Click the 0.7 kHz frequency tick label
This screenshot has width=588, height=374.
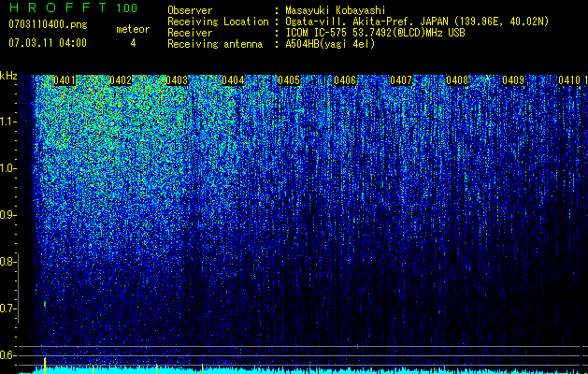[x=7, y=309]
